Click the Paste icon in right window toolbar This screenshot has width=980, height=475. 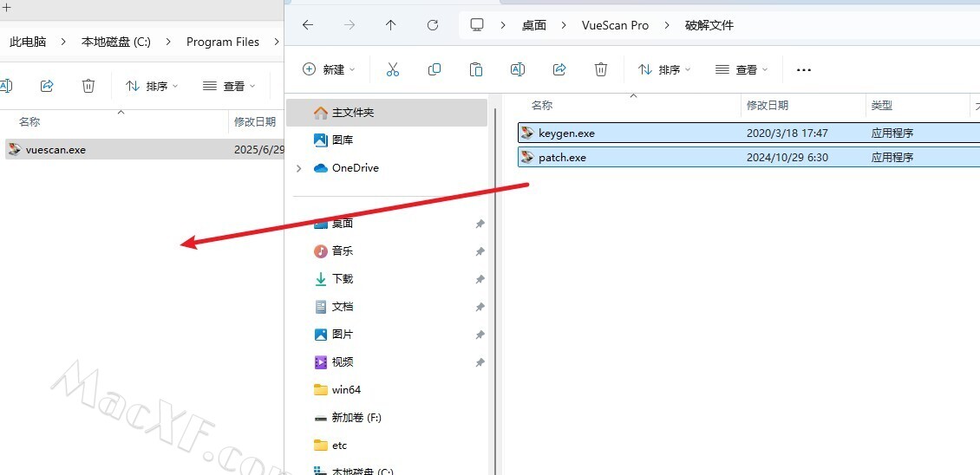[x=475, y=69]
